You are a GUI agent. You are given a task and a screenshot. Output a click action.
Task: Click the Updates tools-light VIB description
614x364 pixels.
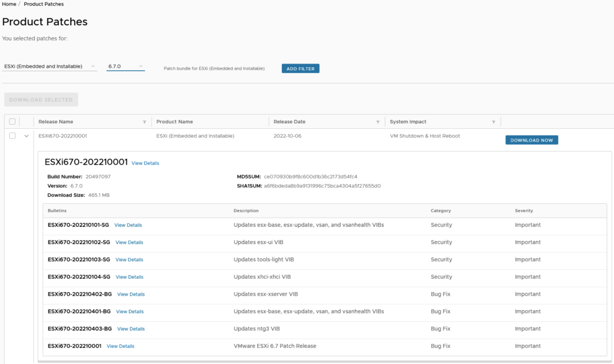pyautogui.click(x=264, y=260)
